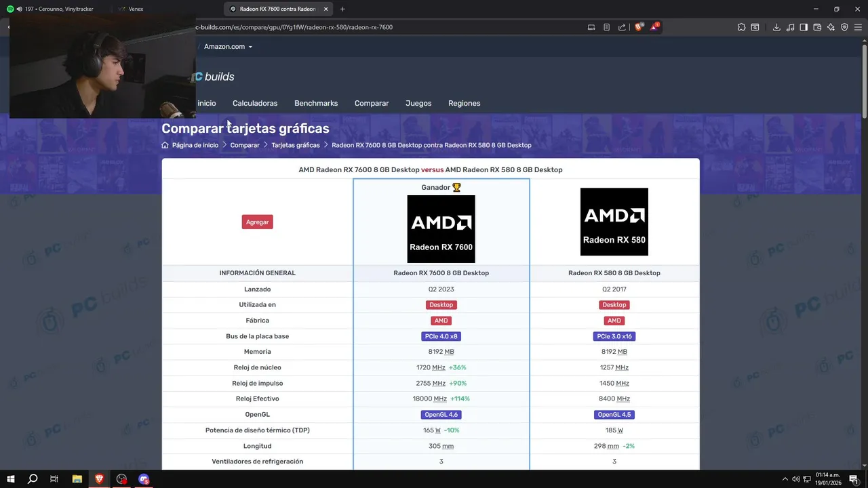This screenshot has height=488, width=868.
Task: Click the 1720 MHz core clock value
Action: click(431, 367)
